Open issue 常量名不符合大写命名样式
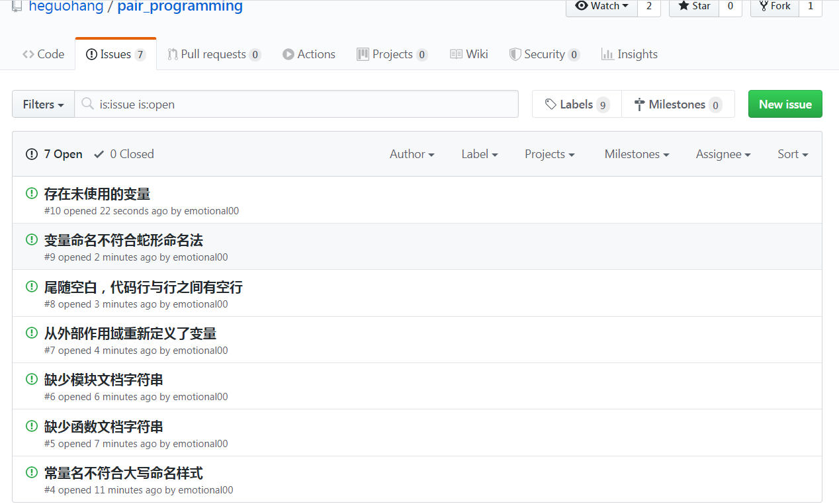839x504 pixels. 124,473
